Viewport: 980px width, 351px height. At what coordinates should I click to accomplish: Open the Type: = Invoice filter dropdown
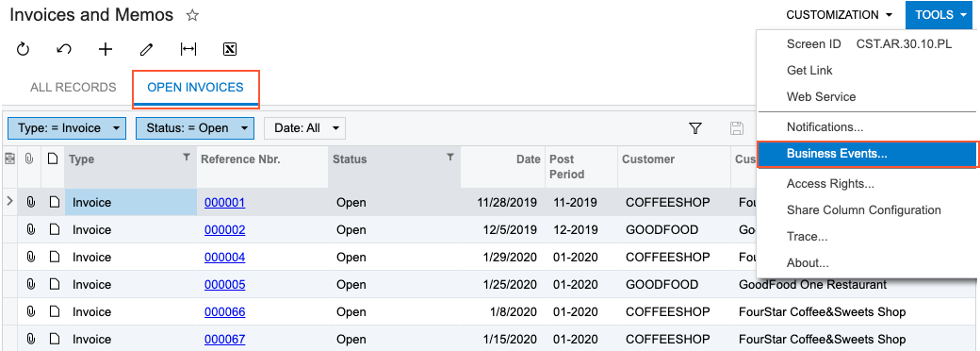(67, 128)
